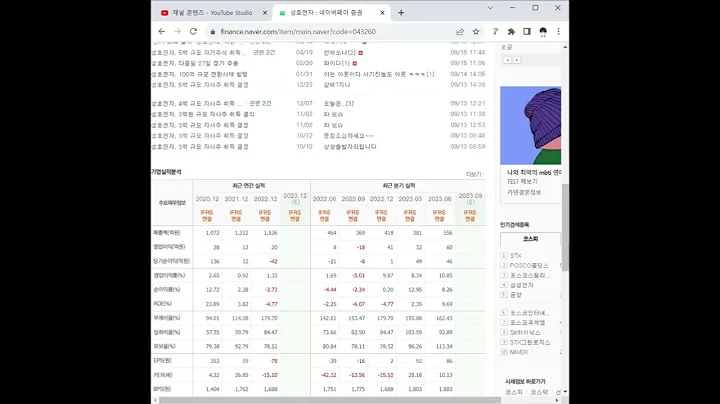Viewport: 720px width, 404px height.
Task: Select the 네이버페이 증권 tab
Action: [x=331, y=13]
